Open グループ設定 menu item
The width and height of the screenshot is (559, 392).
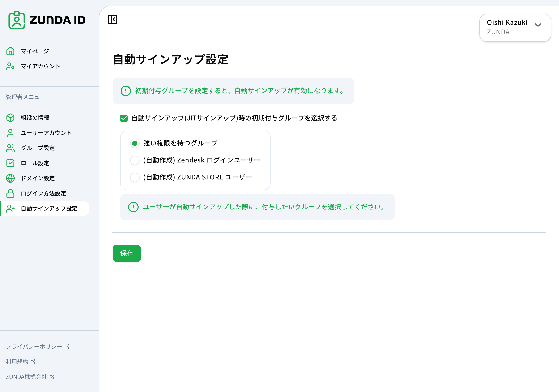tap(38, 148)
